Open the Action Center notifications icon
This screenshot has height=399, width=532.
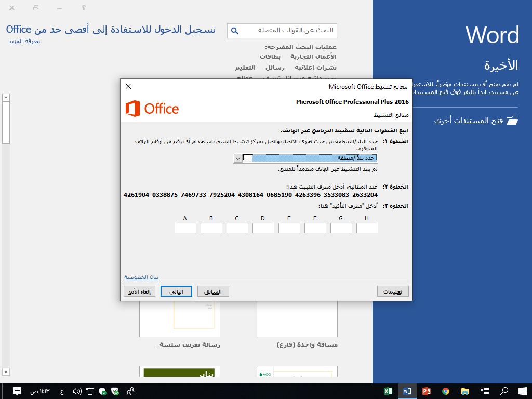click(x=17, y=391)
